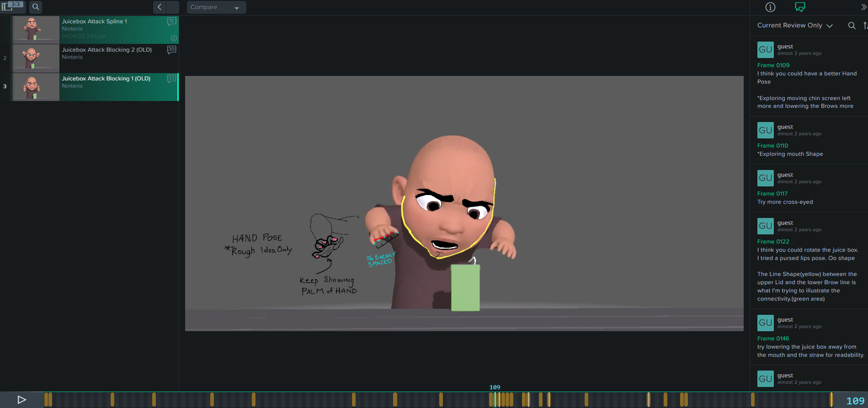868x408 pixels.
Task: Toggle the playlist panel showing 3/3
Action: (x=12, y=7)
